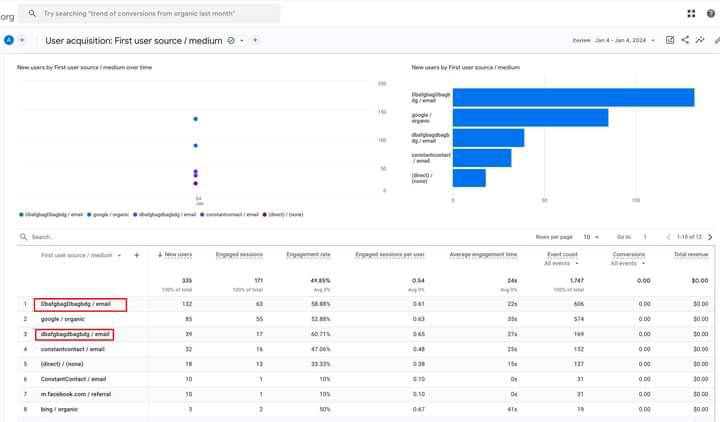Toggle lowercase 'dbafgbagdbagbdg / email' legend item
This screenshot has width=720, height=422.
click(164, 214)
